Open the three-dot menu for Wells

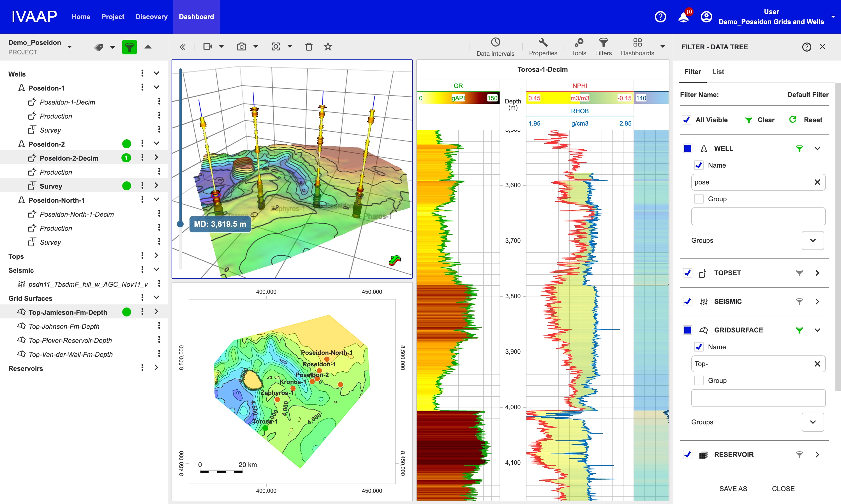pyautogui.click(x=142, y=73)
